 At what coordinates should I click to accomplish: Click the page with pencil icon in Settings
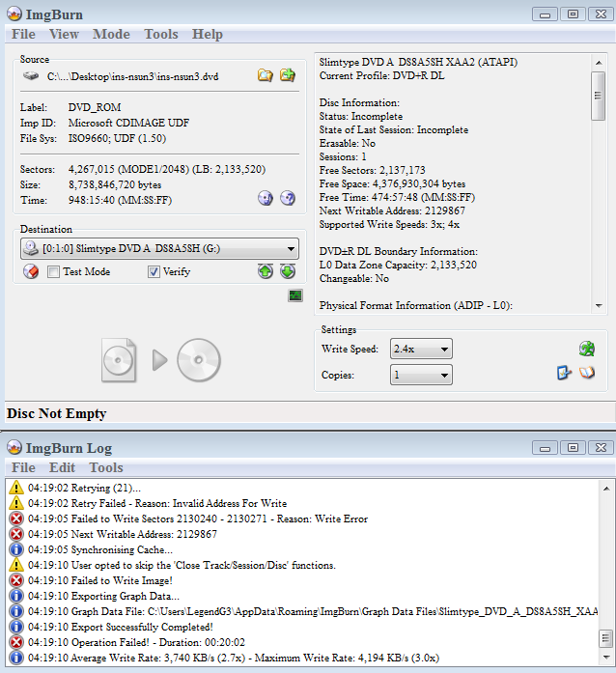564,373
